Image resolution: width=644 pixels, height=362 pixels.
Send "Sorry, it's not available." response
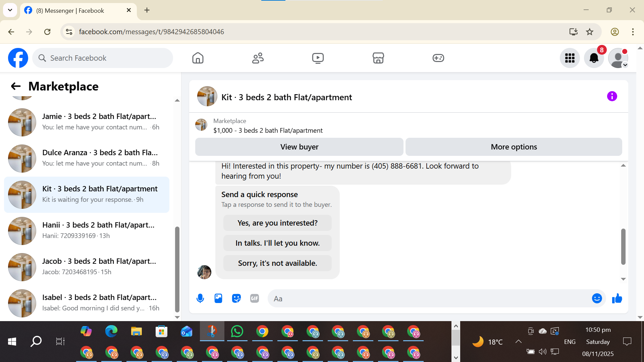click(277, 263)
